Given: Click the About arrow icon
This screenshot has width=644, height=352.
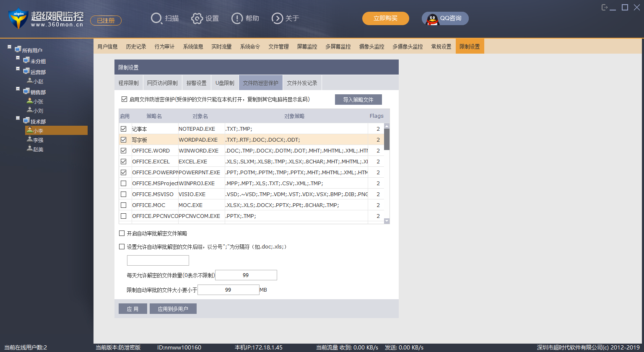Looking at the screenshot, I should pyautogui.click(x=277, y=18).
